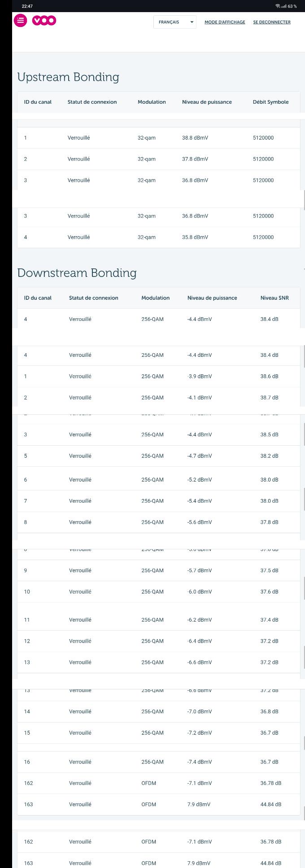Tap the 22:47 clock in status bar
This screenshot has height=868, width=305.
click(27, 6)
